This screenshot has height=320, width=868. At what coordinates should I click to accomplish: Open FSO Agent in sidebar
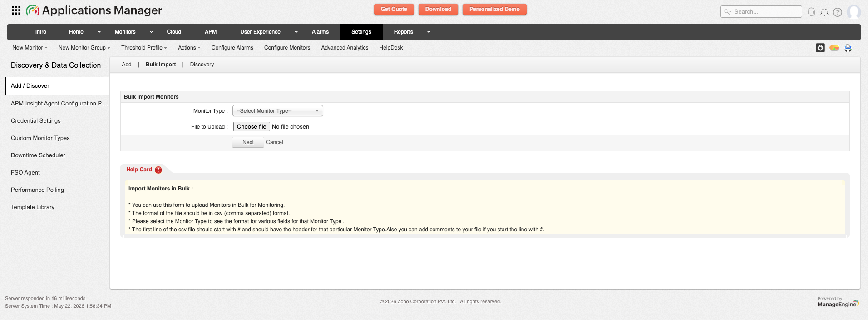pos(25,173)
